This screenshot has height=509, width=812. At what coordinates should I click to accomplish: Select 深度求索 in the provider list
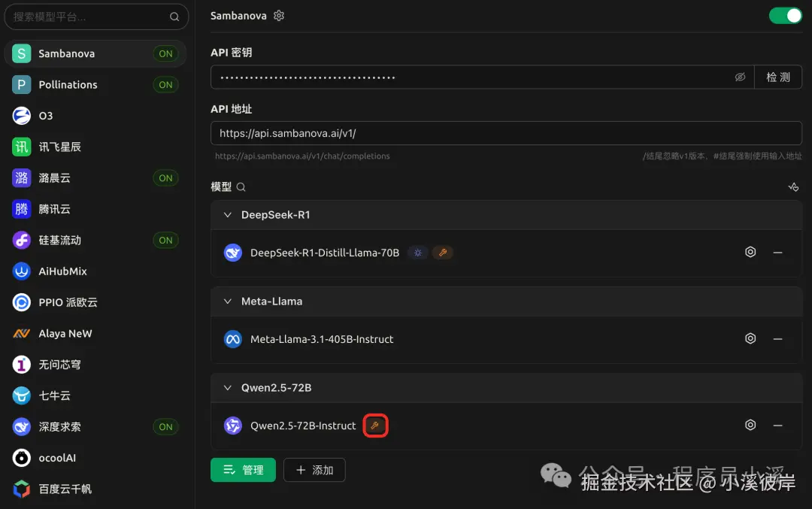coord(95,426)
